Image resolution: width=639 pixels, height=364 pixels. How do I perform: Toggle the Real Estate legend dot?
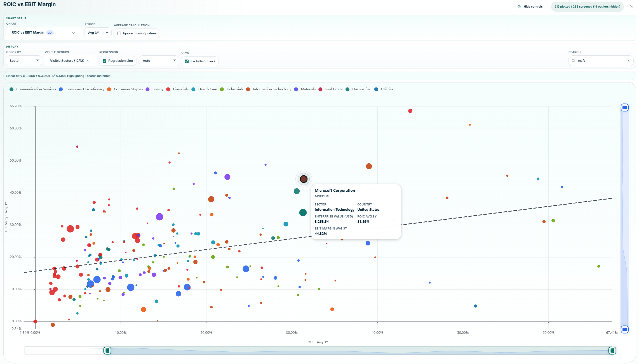click(320, 89)
